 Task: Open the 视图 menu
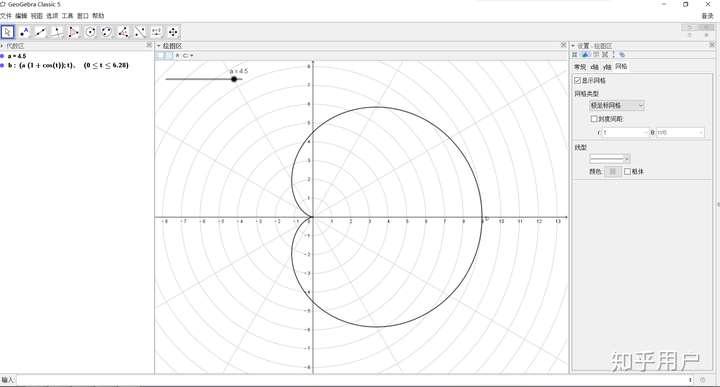point(37,16)
